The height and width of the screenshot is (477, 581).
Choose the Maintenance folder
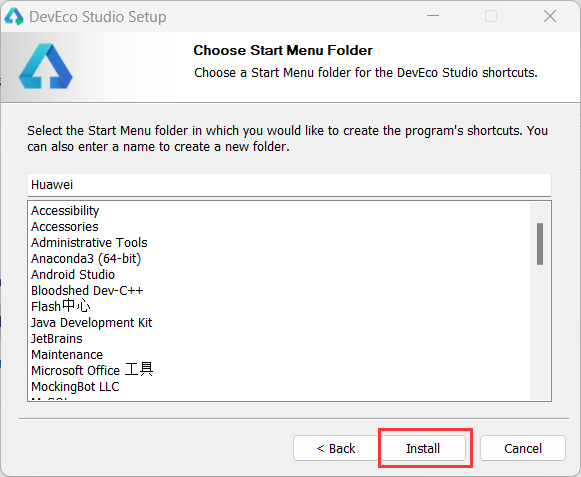tap(67, 354)
